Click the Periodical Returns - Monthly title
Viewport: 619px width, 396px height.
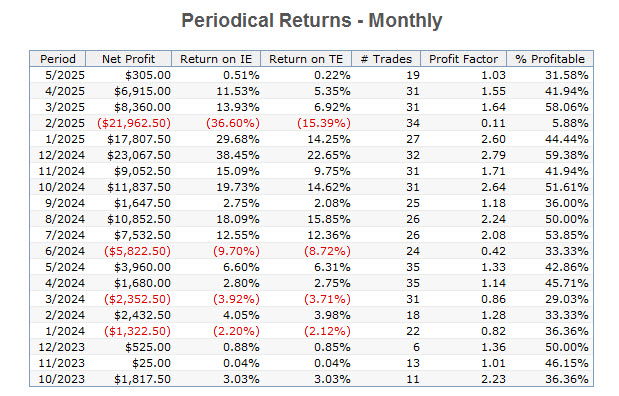tap(312, 21)
